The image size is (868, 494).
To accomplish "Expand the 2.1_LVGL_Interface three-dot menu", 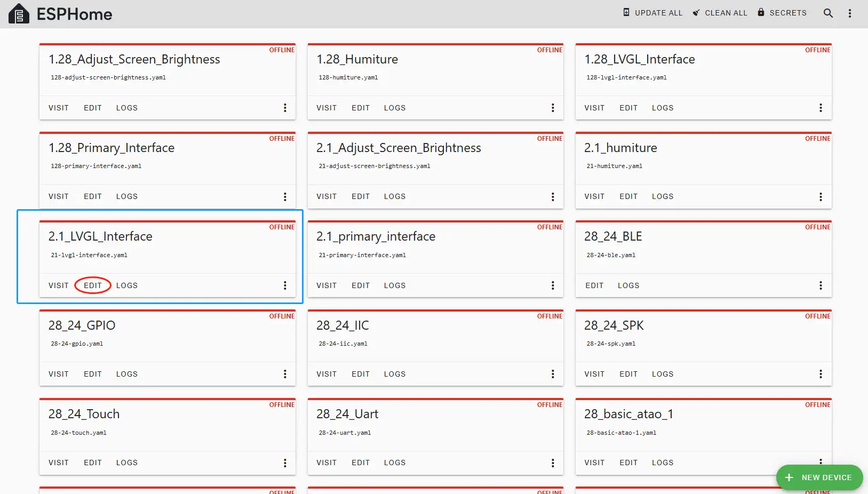I will click(285, 285).
